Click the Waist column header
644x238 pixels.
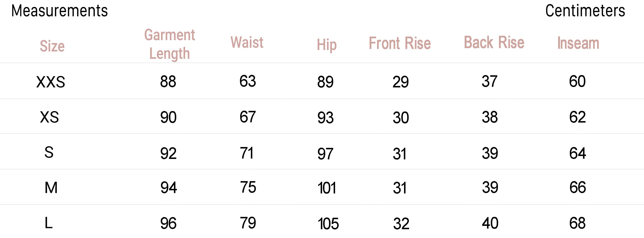[x=247, y=42]
